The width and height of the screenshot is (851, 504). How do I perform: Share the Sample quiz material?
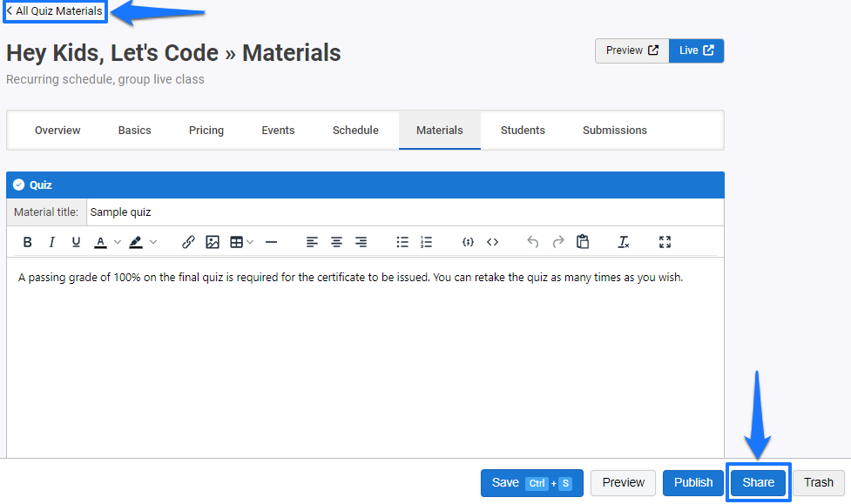pos(757,482)
